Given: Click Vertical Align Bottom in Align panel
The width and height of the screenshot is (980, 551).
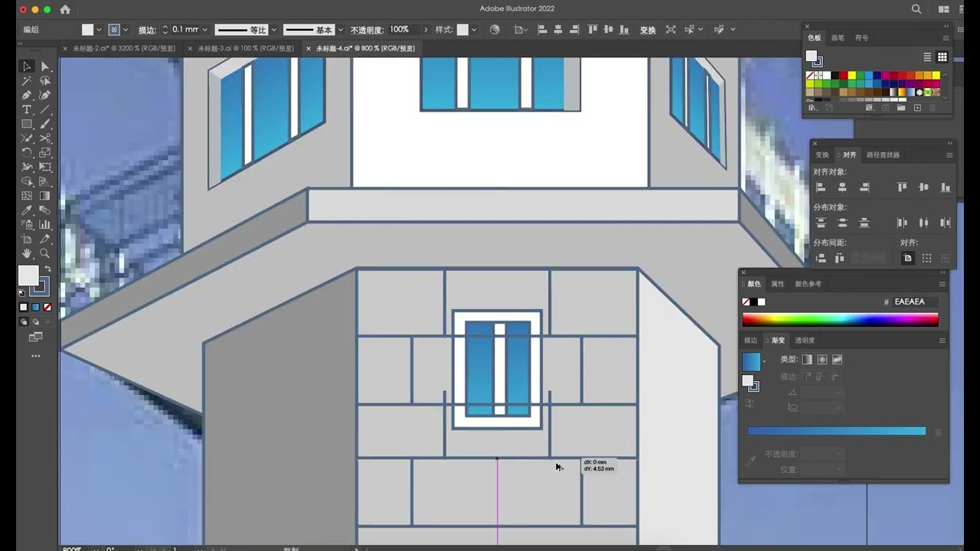Looking at the screenshot, I should [x=946, y=187].
